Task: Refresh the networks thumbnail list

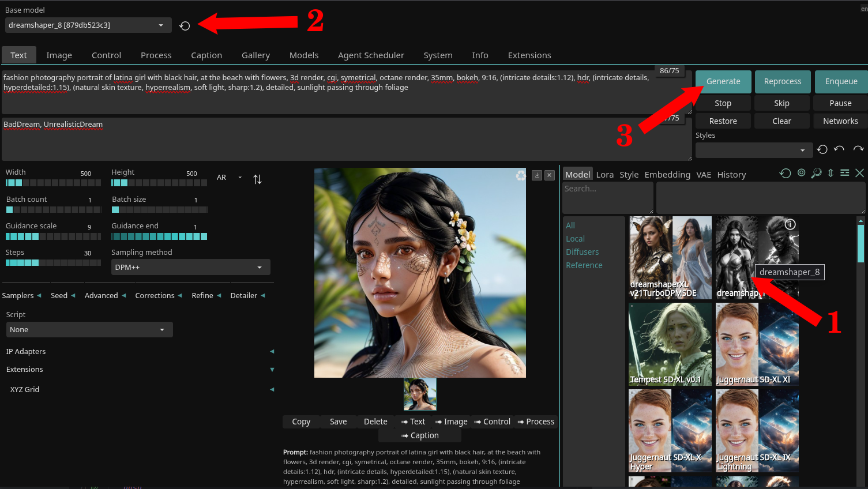Action: 785,173
